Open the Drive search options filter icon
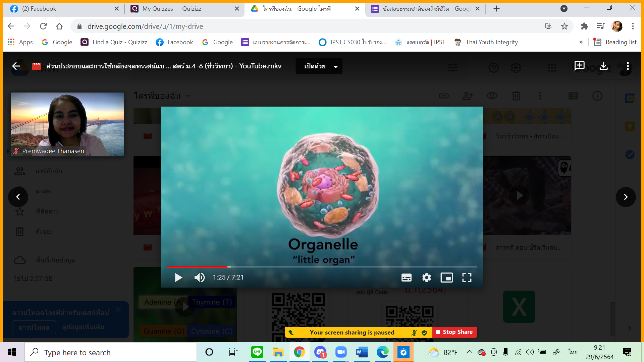This screenshot has width=644, height=362. coord(453,68)
